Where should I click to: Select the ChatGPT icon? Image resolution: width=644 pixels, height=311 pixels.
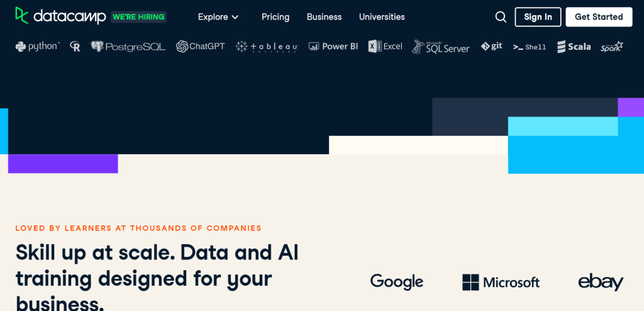201,47
